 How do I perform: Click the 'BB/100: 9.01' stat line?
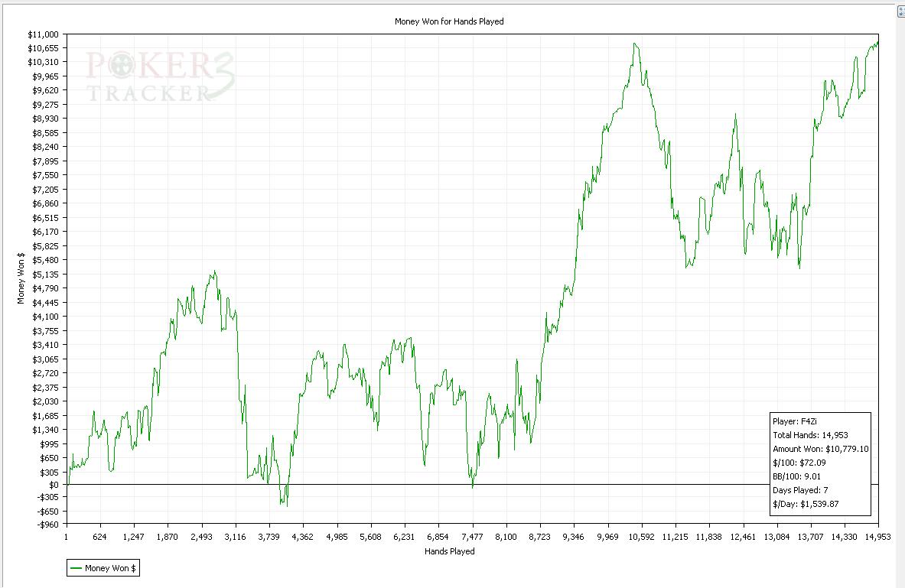point(797,476)
